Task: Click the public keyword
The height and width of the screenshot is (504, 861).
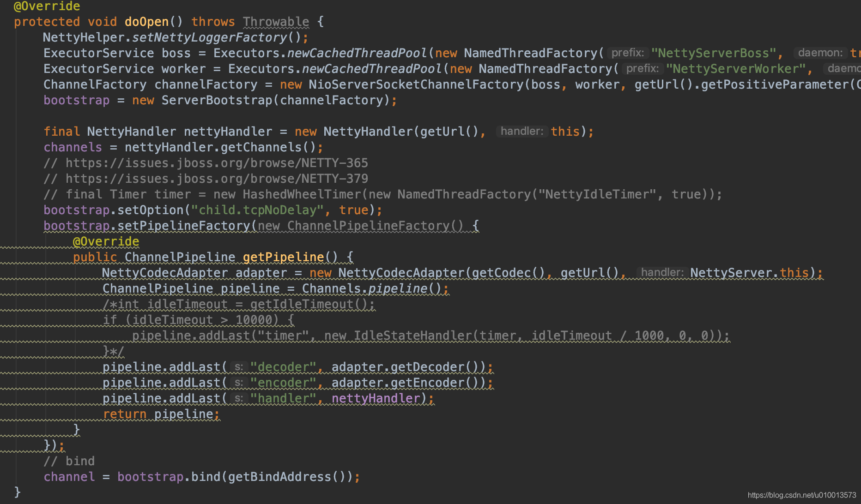Action: 95,257
